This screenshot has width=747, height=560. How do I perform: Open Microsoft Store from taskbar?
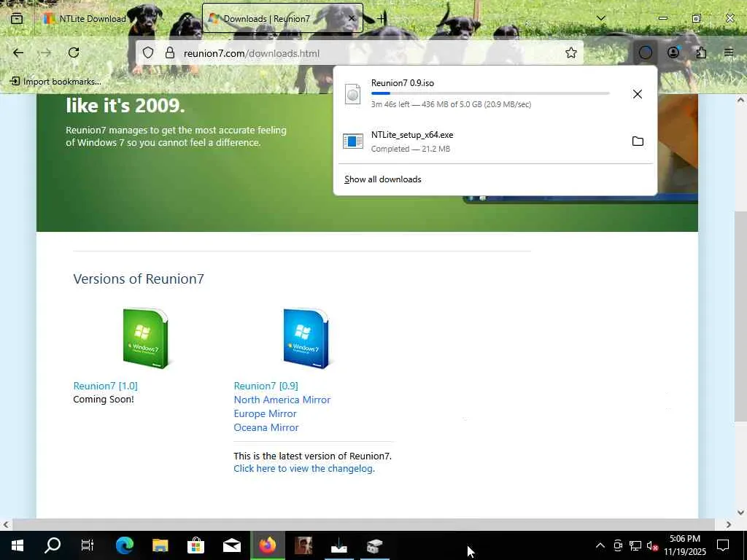[x=196, y=545]
